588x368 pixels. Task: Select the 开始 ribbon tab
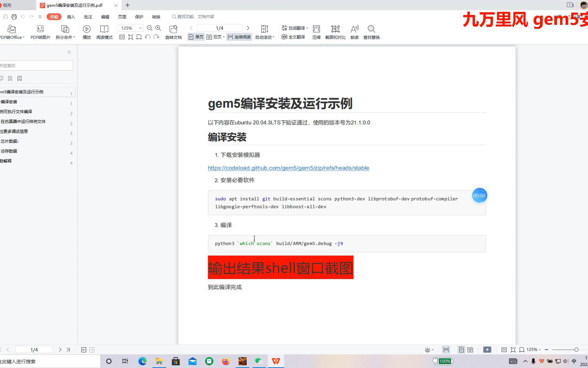pyautogui.click(x=54, y=17)
